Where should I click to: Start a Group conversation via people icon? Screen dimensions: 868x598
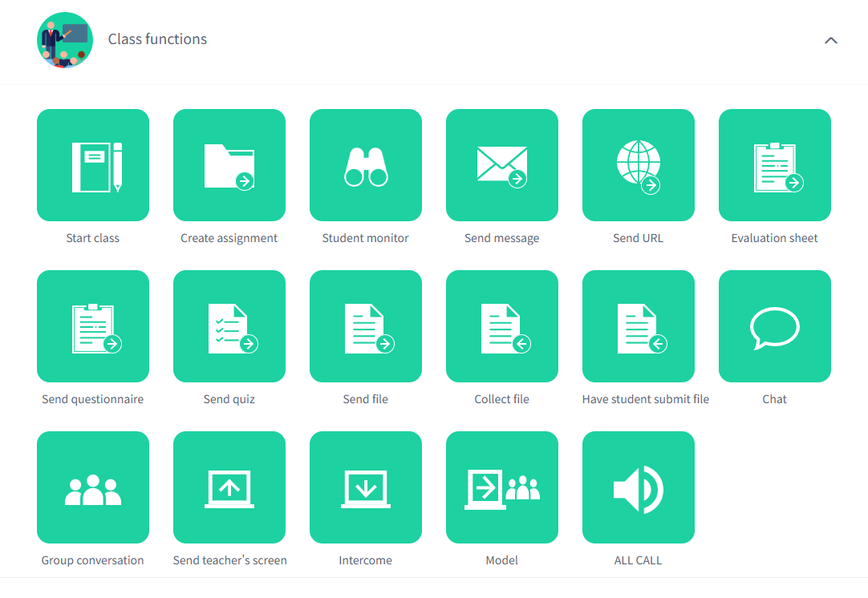coord(93,487)
